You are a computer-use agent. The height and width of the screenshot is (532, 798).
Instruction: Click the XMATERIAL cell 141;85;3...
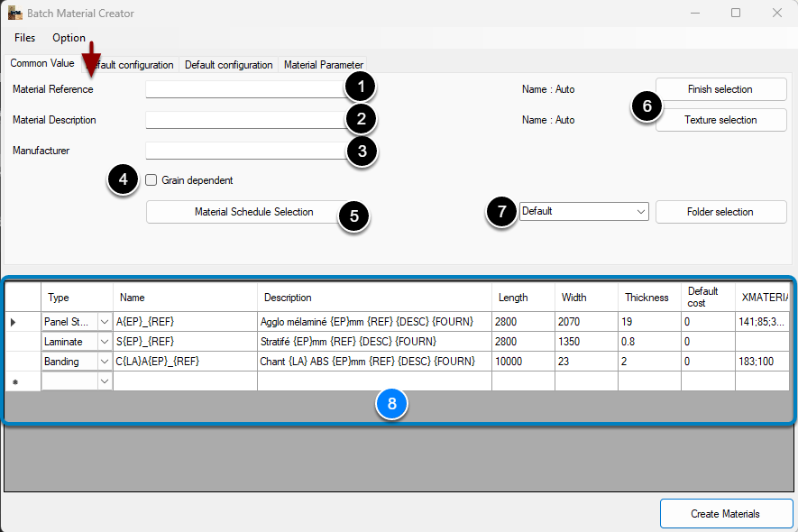tap(762, 322)
